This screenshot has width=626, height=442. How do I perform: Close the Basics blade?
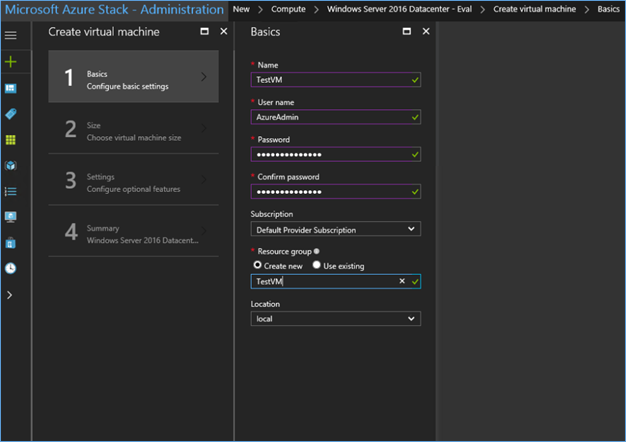coord(426,31)
